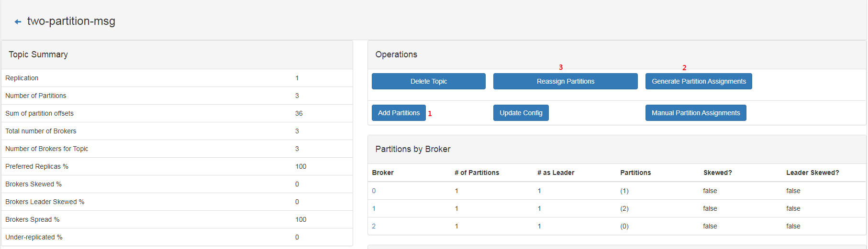Click the value 100 for Brokers Spread %
The image size is (868, 249).
point(301,219)
